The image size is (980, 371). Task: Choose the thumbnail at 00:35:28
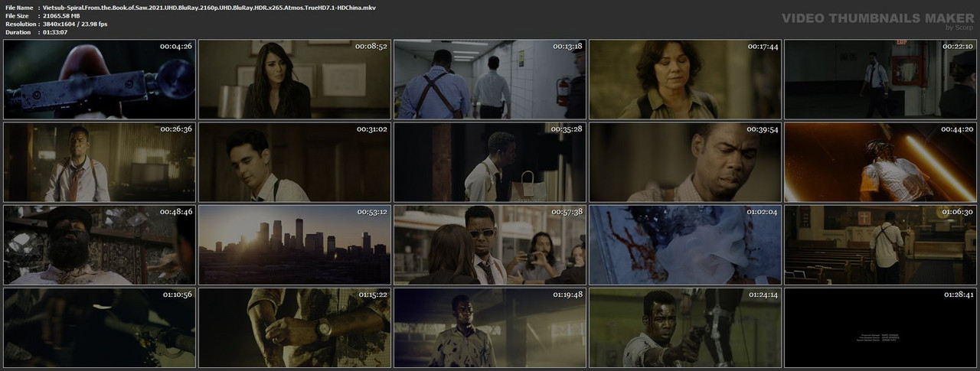tap(490, 162)
